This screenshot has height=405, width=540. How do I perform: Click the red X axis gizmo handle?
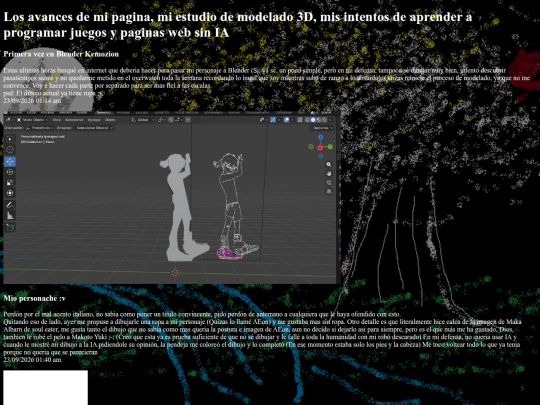[x=320, y=147]
